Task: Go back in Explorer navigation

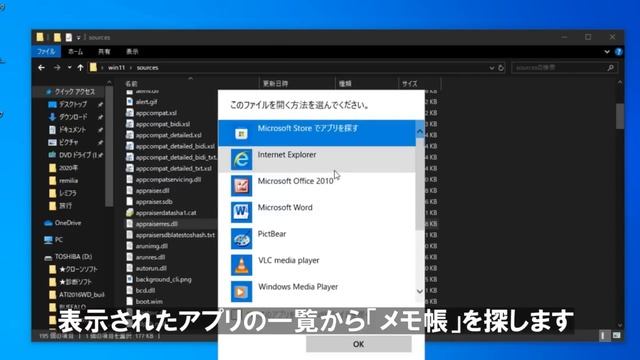Action: 41,67
